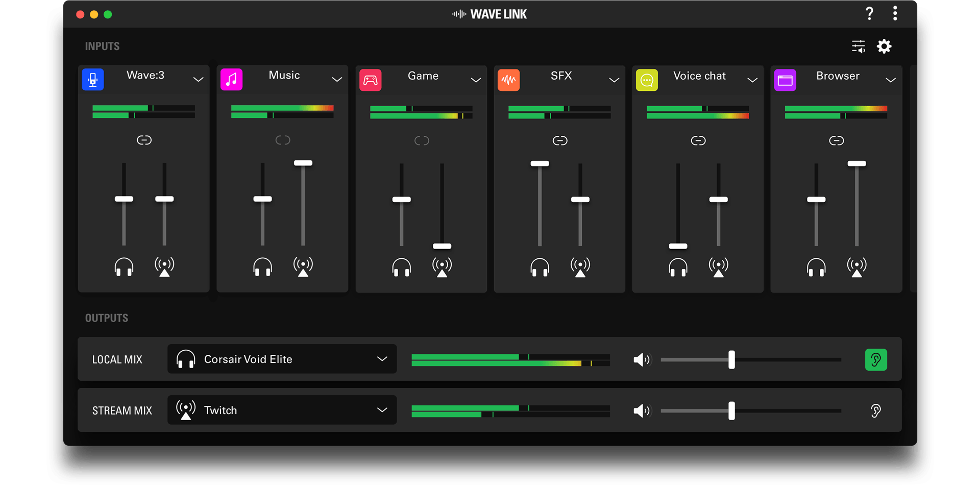Viewport: 980px width, 485px height.
Task: Mute Wave:3 in headphones monitor mix
Action: pos(124,266)
